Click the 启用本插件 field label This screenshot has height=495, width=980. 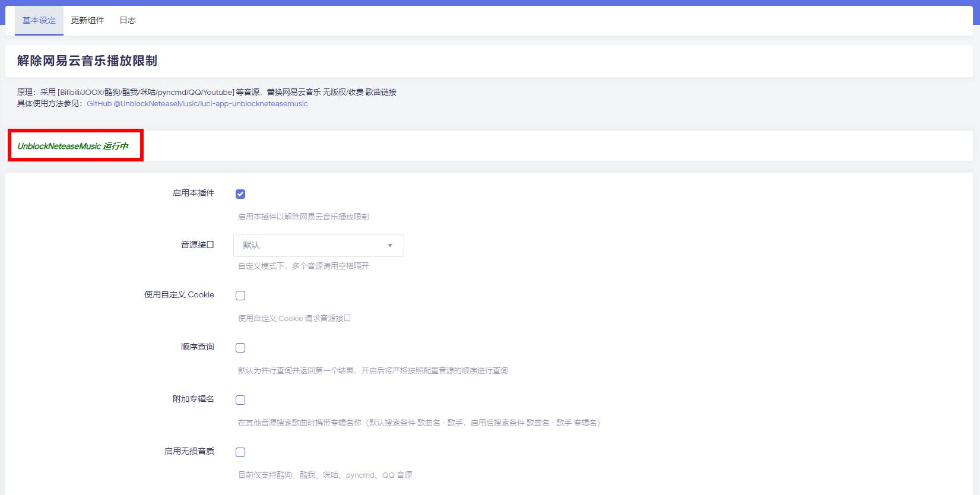tap(194, 193)
